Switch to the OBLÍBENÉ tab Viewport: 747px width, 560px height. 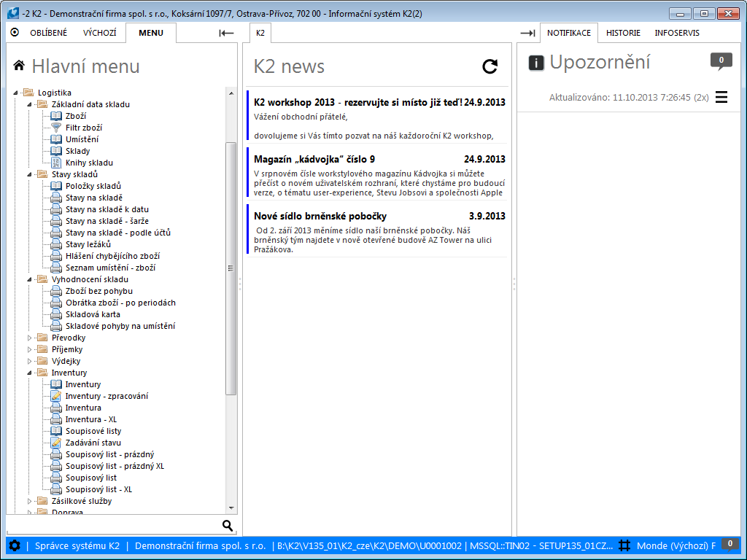pos(49,33)
